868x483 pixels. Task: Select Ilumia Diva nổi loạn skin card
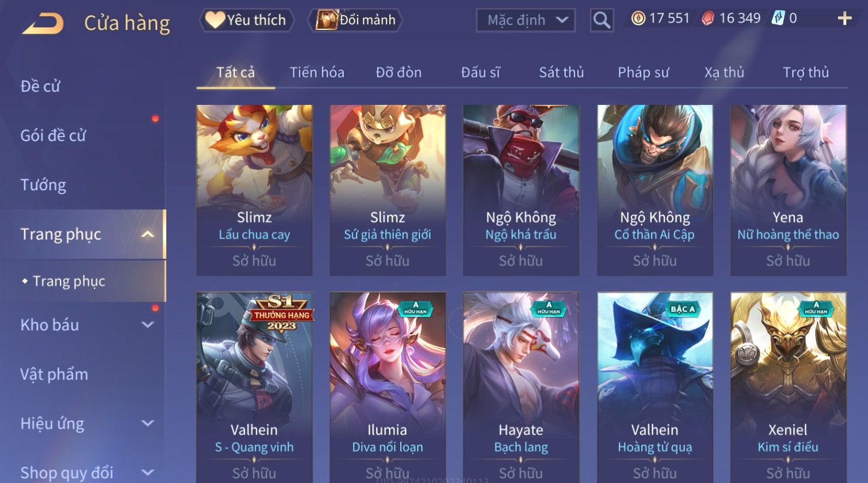pos(388,387)
